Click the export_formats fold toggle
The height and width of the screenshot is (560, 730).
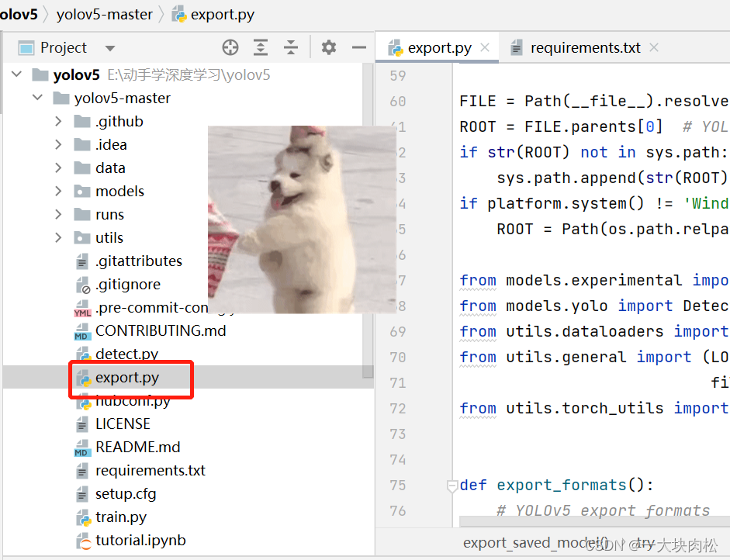[451, 486]
